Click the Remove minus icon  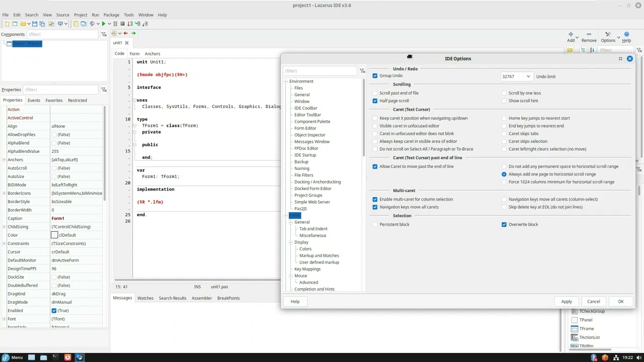[589, 34]
